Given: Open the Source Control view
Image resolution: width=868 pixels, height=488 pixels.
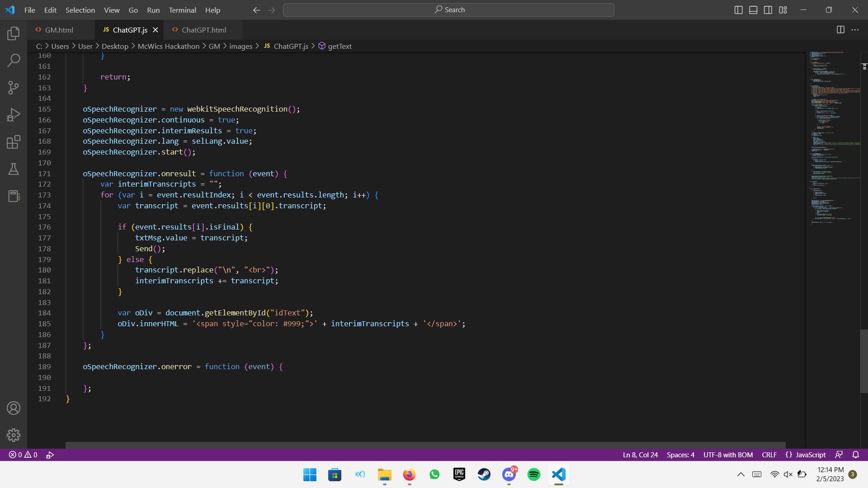Looking at the screenshot, I should (14, 88).
